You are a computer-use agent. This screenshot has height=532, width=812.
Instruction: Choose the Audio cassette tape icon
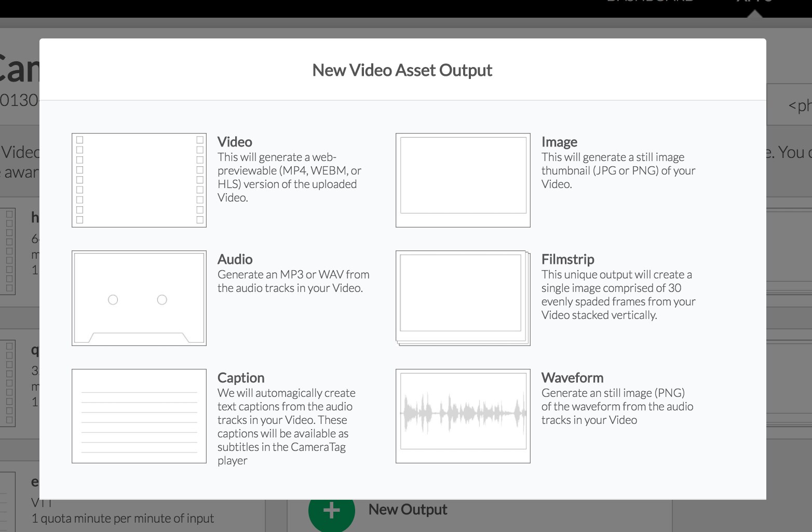(139, 298)
